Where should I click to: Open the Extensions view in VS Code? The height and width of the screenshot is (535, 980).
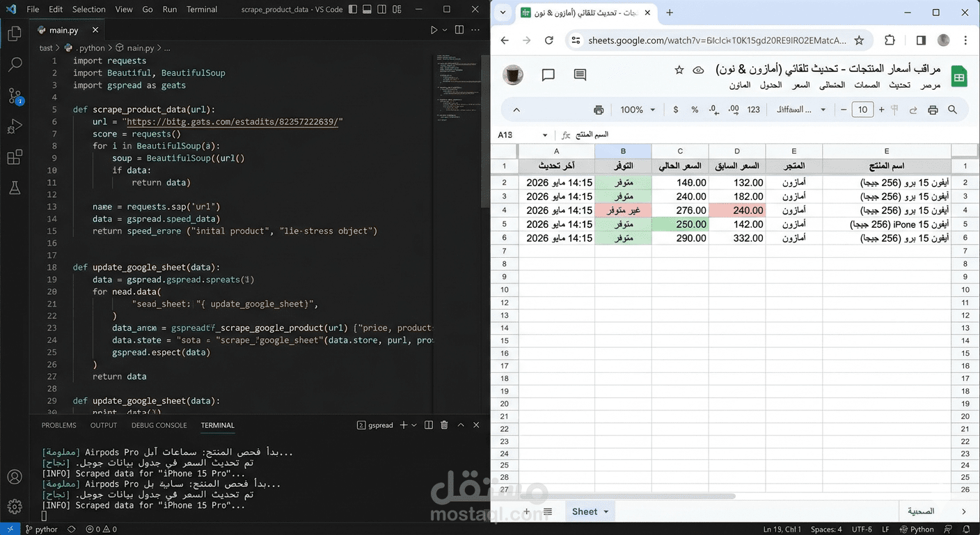[x=15, y=157]
